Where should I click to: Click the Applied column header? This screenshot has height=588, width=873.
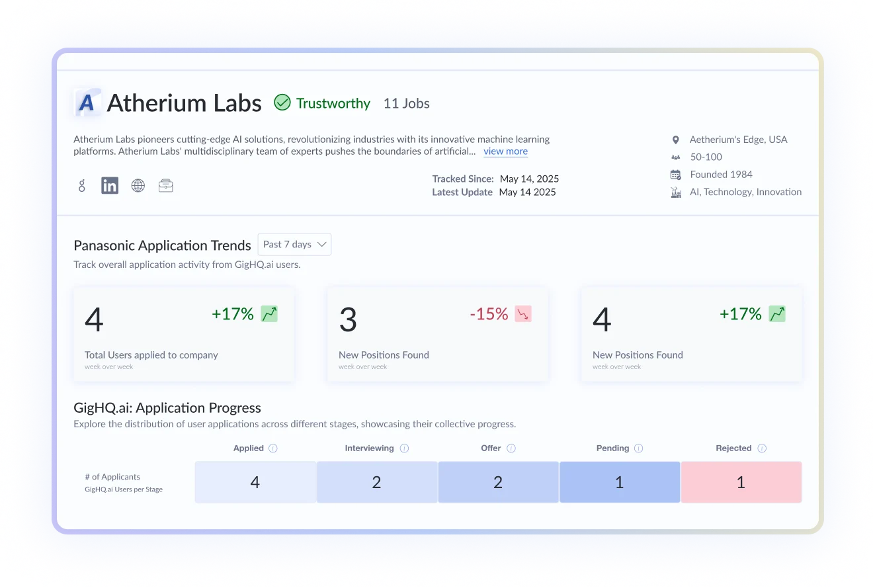click(x=249, y=448)
